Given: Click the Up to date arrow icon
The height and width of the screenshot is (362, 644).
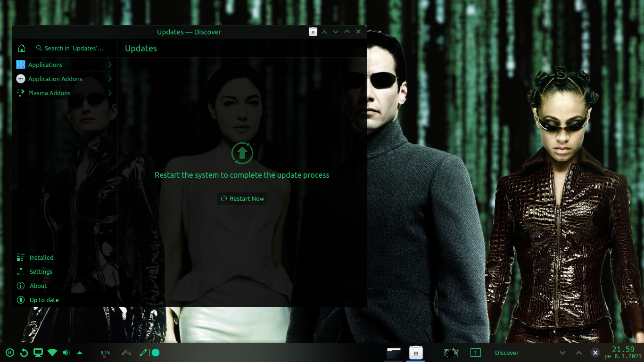Looking at the screenshot, I should click(21, 300).
